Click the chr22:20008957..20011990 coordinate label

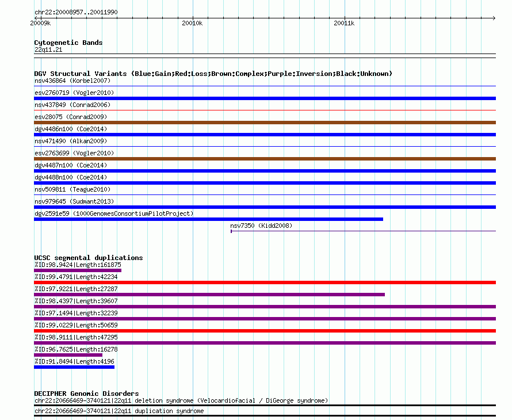pos(76,12)
